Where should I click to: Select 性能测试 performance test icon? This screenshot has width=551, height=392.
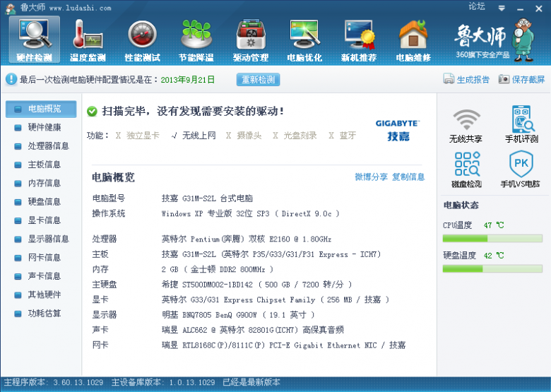(x=142, y=39)
